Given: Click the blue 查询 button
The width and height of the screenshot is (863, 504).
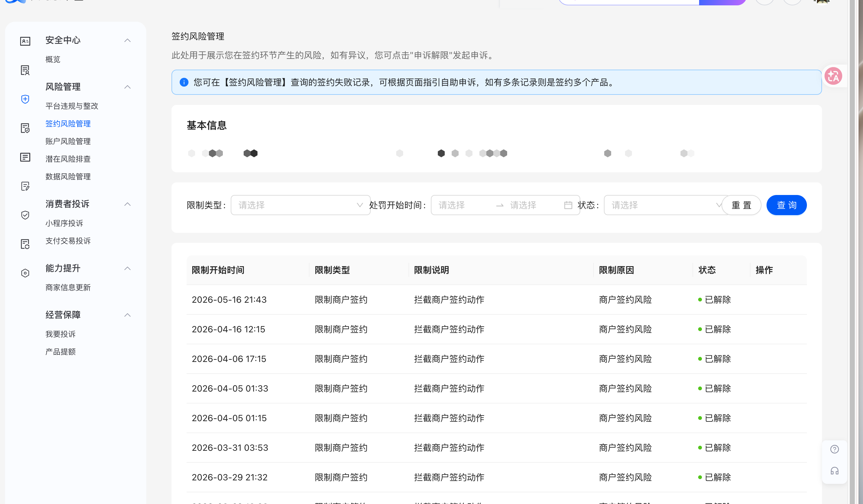Looking at the screenshot, I should click(787, 205).
